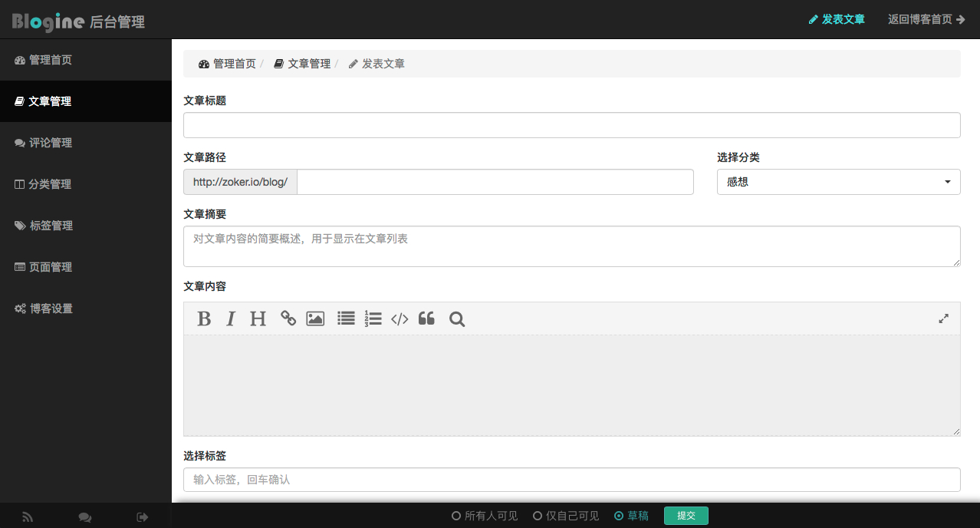Viewport: 980px width, 528px height.
Task: Click the content editor resize grip
Action: [x=956, y=431]
